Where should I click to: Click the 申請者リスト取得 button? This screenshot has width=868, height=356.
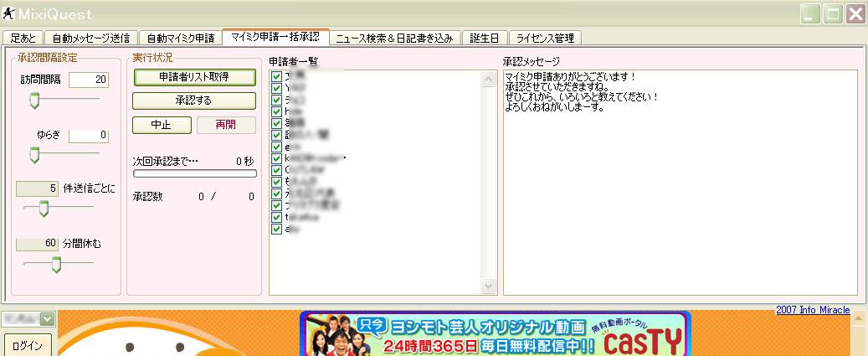[194, 77]
